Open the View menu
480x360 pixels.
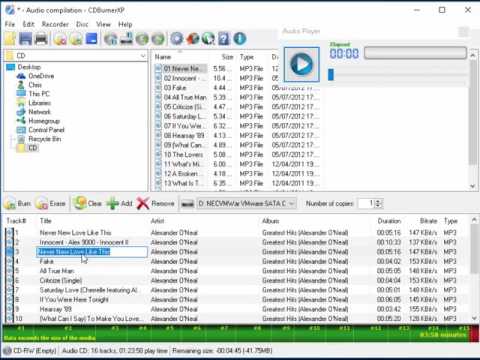(x=103, y=24)
